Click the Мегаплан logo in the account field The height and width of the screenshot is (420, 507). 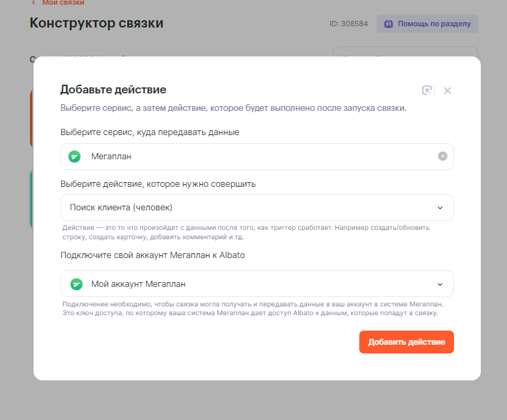[77, 284]
